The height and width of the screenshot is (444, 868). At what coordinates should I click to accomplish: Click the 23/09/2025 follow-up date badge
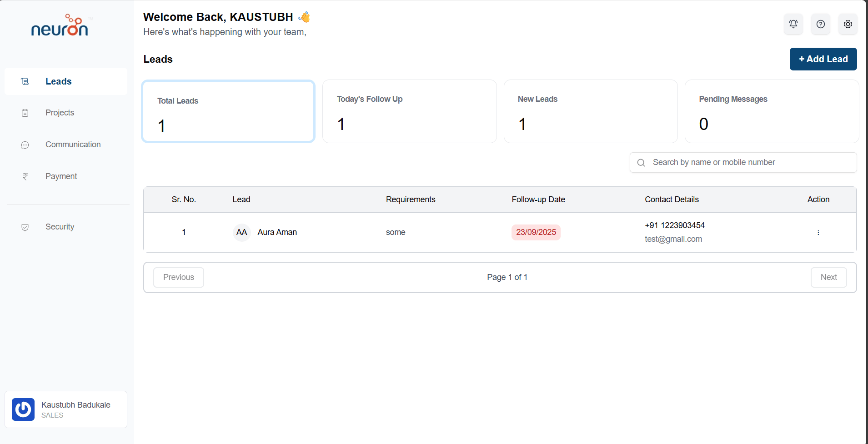click(536, 232)
